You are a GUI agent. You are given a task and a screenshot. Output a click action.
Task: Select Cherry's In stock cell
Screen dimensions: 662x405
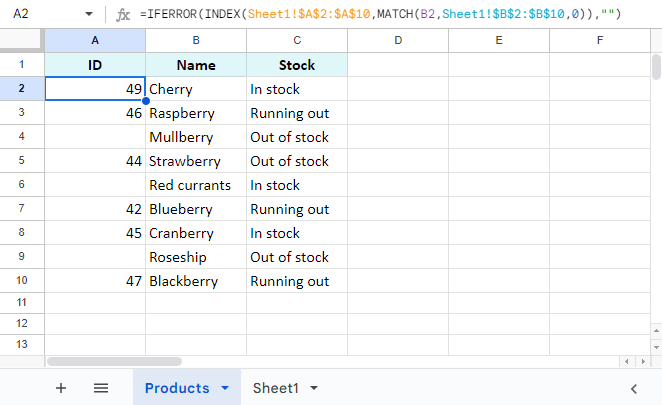coord(297,89)
